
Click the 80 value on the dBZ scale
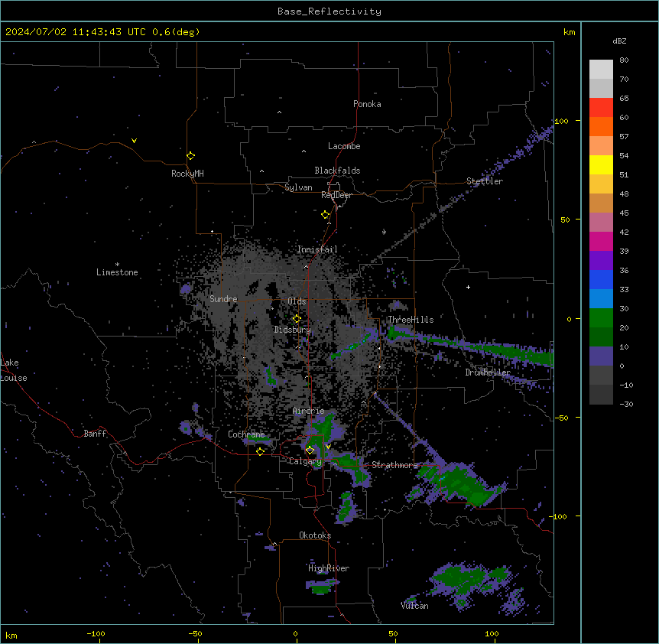624,60
